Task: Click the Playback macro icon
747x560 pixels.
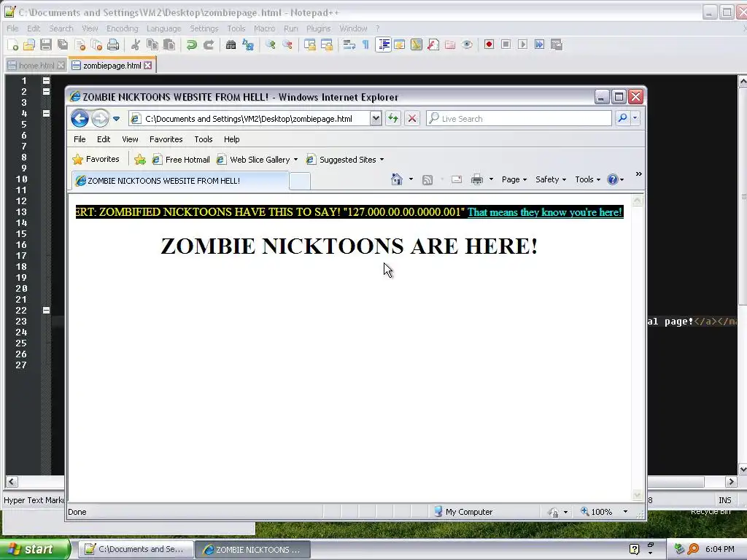Action: pyautogui.click(x=522, y=44)
